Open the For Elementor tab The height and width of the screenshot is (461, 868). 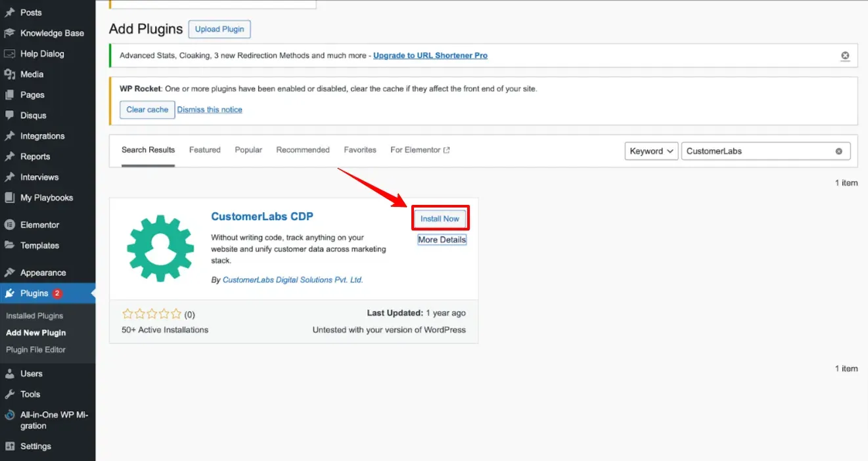[x=420, y=150]
